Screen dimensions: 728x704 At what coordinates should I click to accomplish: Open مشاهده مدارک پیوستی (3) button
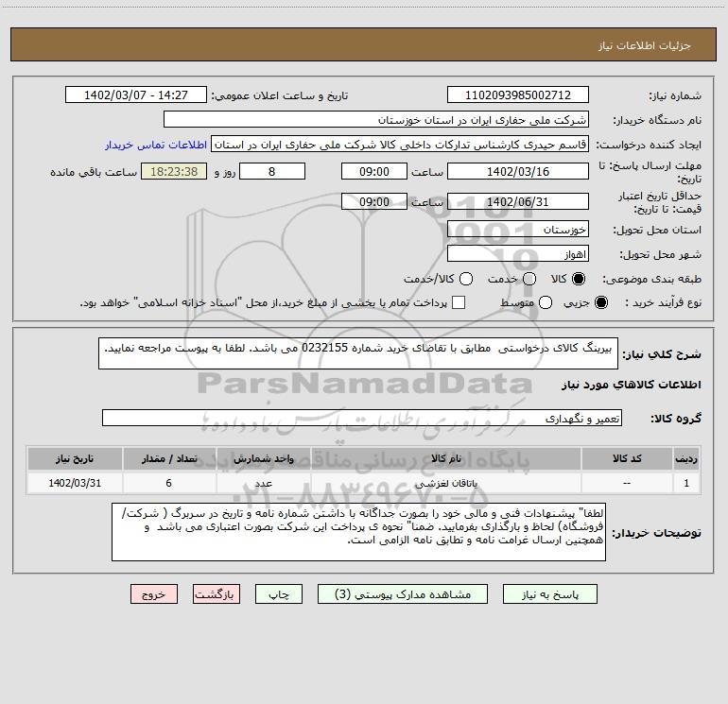[x=403, y=594]
